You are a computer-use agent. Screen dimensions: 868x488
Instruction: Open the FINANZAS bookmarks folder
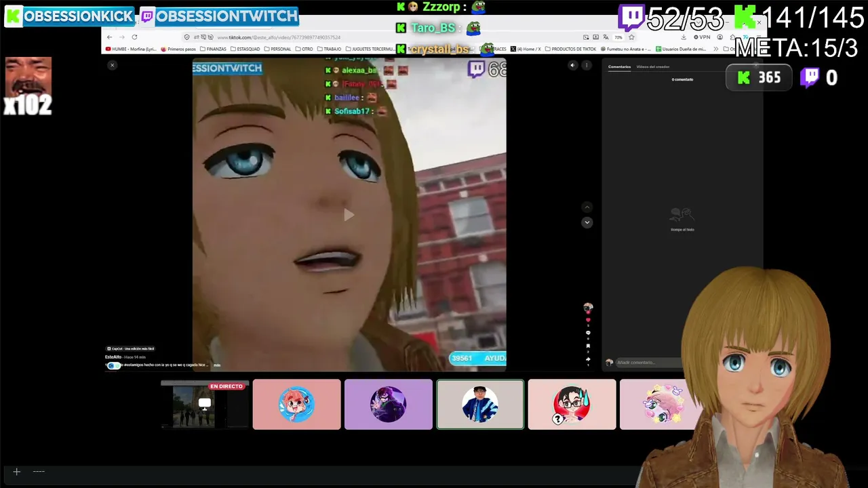(214, 49)
